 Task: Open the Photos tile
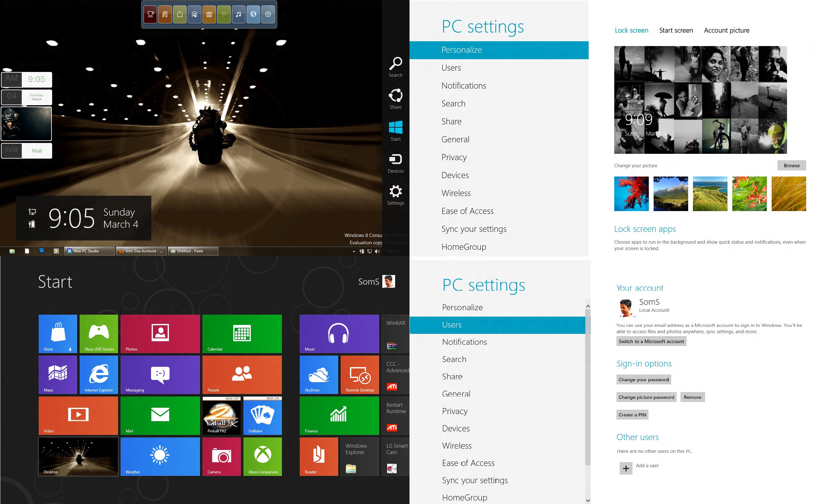pyautogui.click(x=160, y=334)
